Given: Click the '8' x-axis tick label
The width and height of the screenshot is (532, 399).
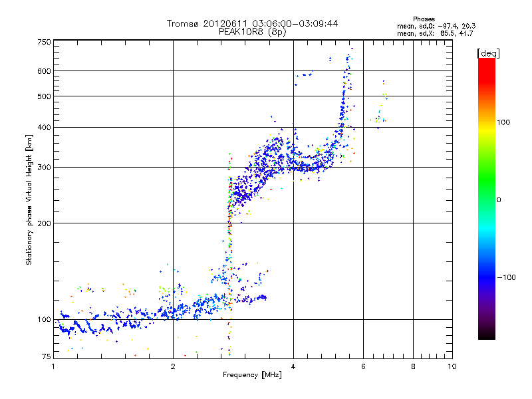Looking at the screenshot, I should click(x=413, y=366).
